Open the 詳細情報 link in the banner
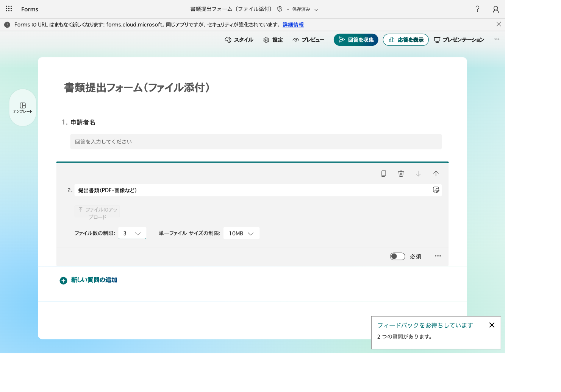561x392 pixels. click(293, 25)
